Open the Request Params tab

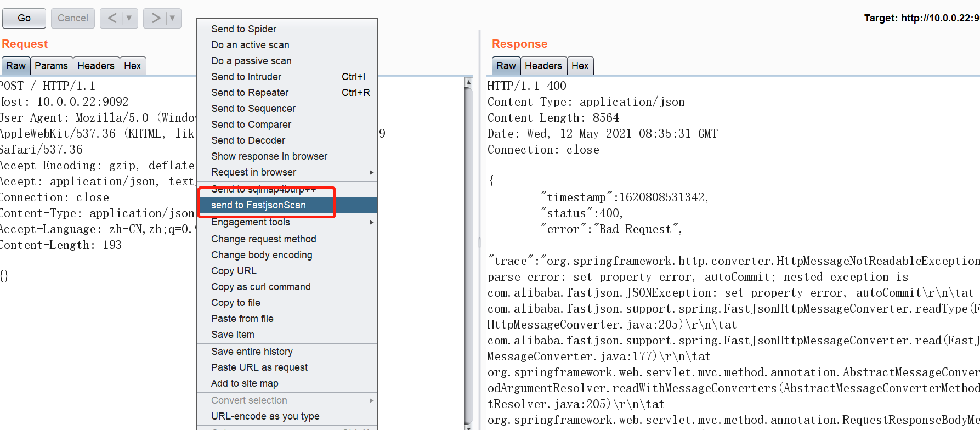pos(52,66)
